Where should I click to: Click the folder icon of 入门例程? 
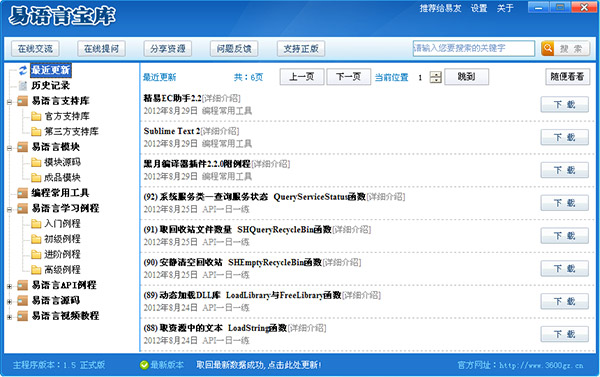pos(36,224)
